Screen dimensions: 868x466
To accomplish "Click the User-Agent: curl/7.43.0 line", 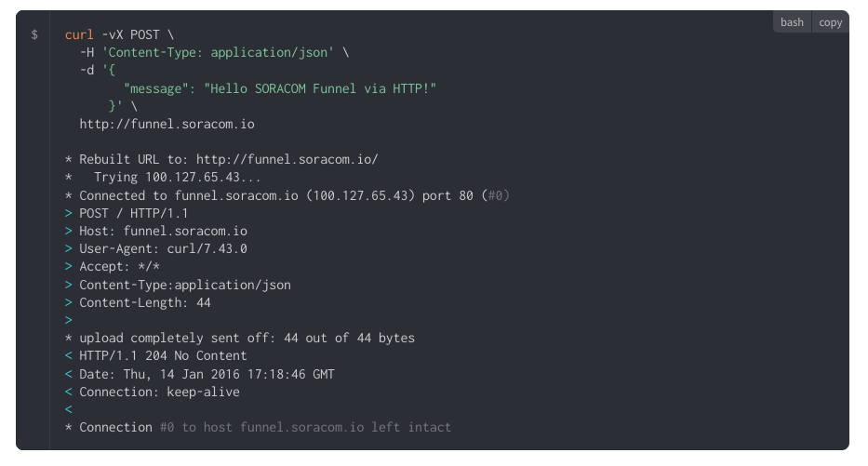I will (x=163, y=248).
